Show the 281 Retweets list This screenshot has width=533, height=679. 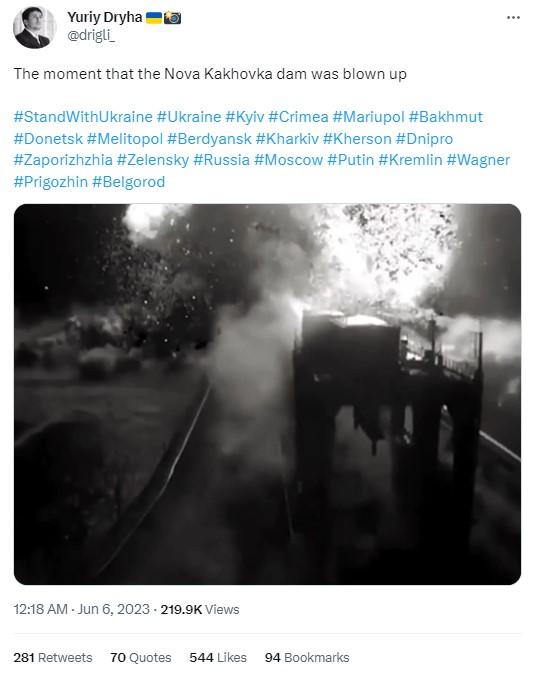coord(53,658)
